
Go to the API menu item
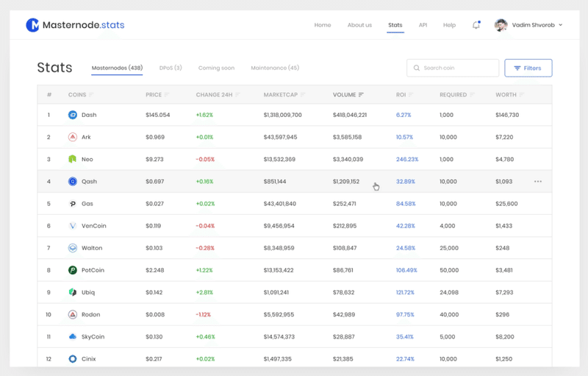coord(423,25)
